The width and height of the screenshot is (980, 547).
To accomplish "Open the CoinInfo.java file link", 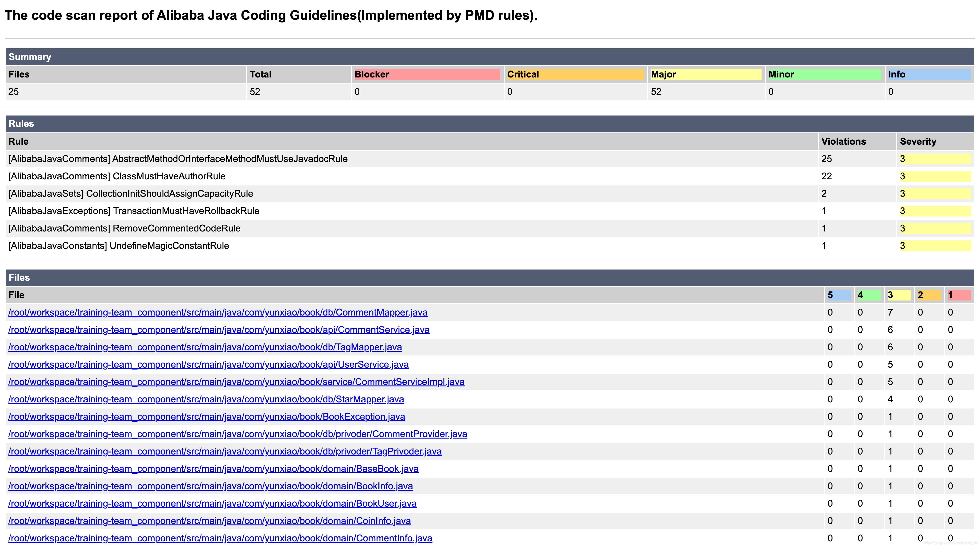I will [209, 521].
